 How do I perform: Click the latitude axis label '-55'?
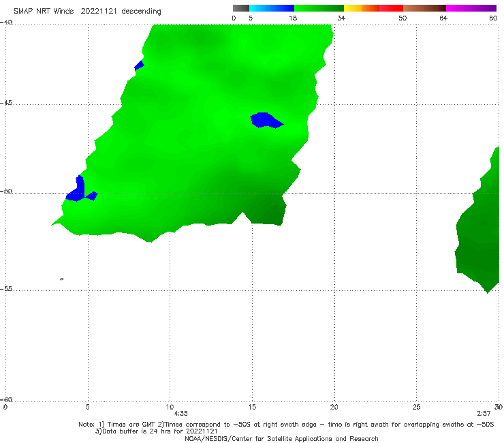pos(6,288)
